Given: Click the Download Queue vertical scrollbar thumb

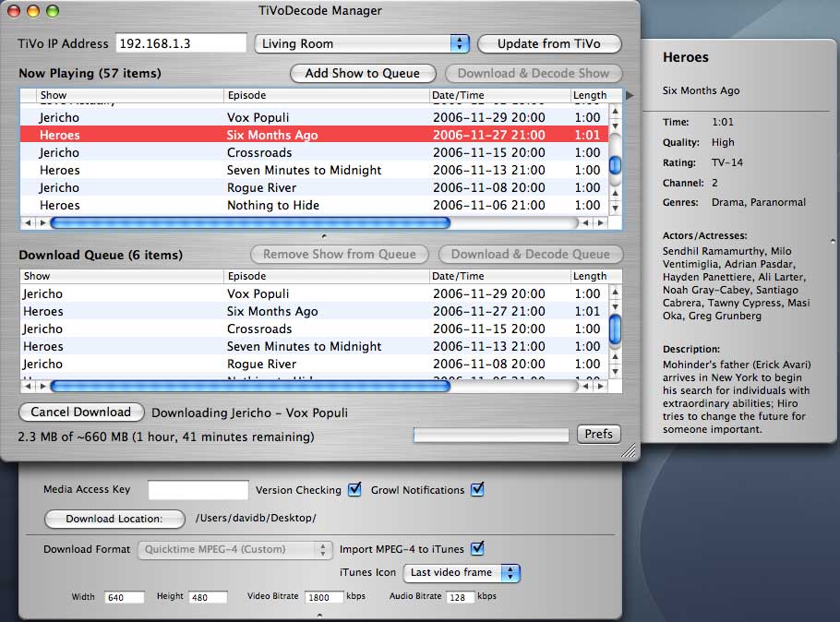Looking at the screenshot, I should pos(616,329).
